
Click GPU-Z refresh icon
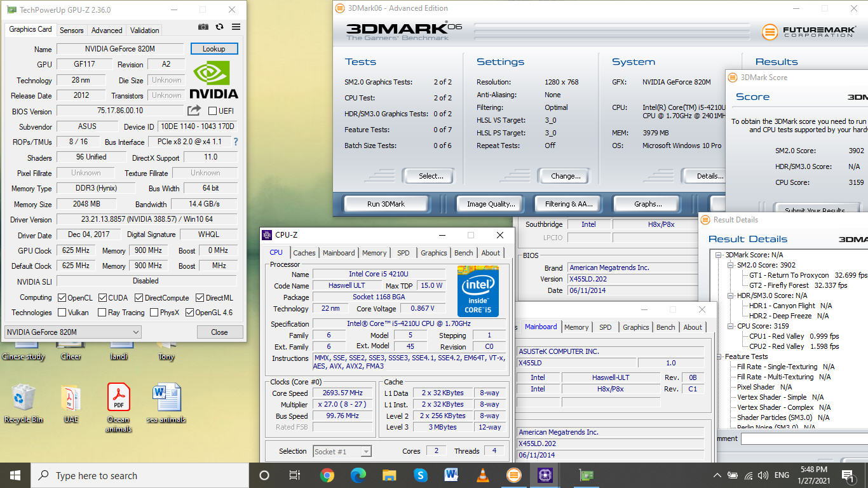pyautogui.click(x=219, y=27)
